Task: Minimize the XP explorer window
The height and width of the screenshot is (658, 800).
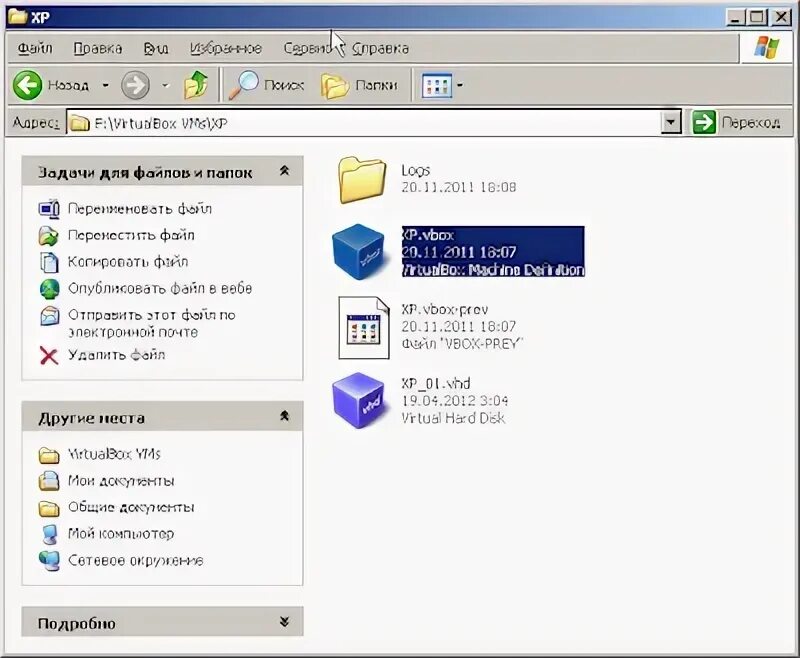Action: click(735, 18)
